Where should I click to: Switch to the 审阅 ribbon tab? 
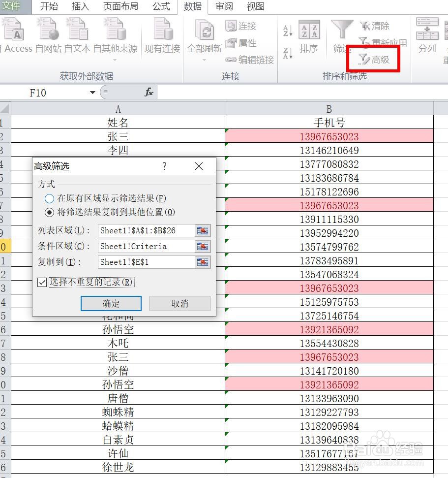coord(224,6)
